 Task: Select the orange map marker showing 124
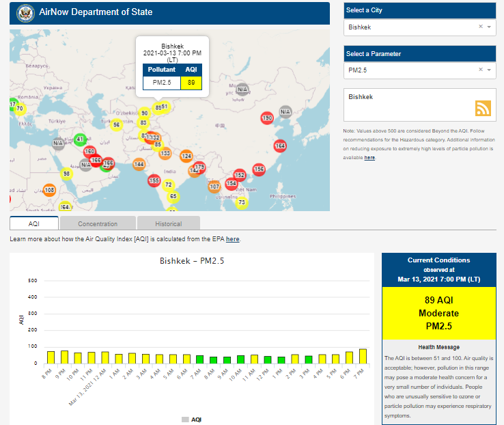(x=186, y=156)
